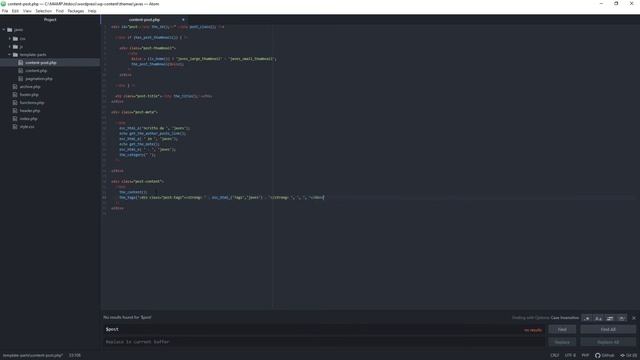Open style.css in the tree

(27, 127)
